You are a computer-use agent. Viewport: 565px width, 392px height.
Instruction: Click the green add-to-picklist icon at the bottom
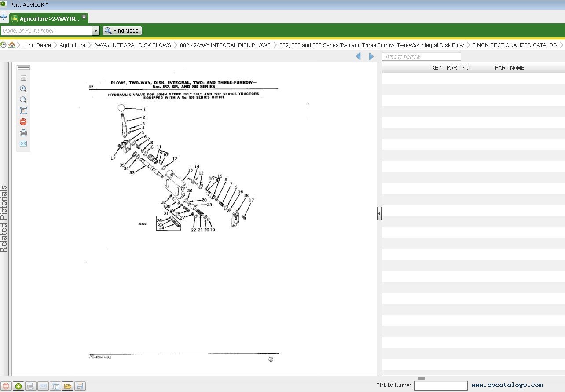[18, 386]
